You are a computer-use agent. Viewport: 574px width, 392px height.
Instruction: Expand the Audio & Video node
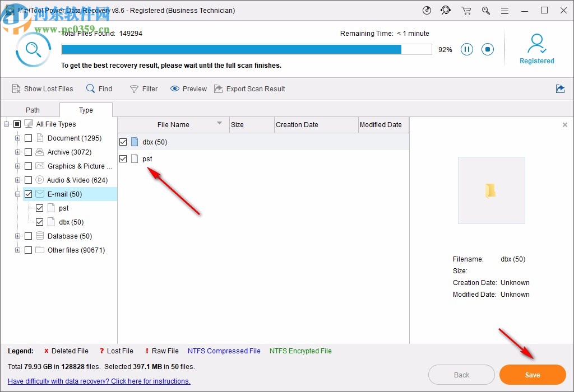click(x=17, y=180)
